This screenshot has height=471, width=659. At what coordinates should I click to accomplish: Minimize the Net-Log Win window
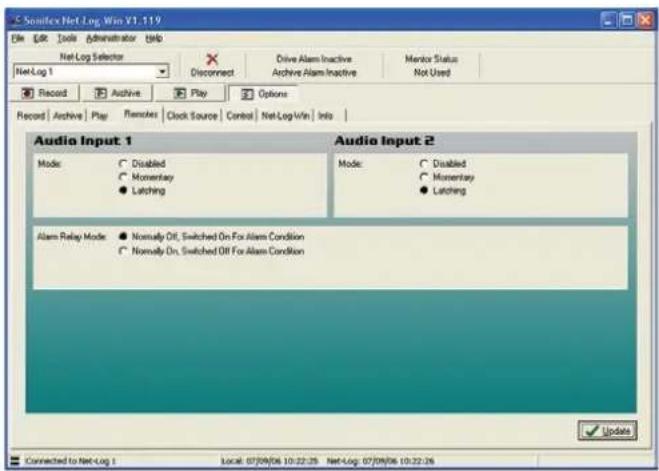tap(608, 20)
